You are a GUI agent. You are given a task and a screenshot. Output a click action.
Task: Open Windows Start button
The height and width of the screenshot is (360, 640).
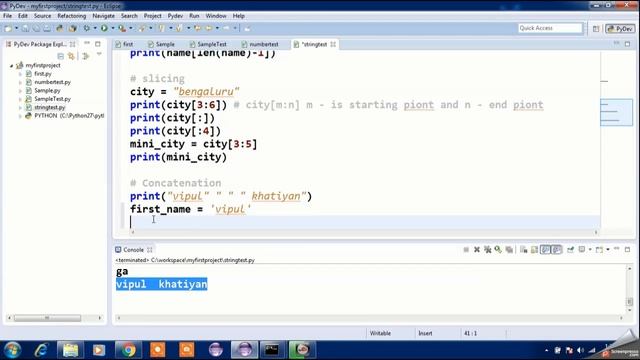click(12, 350)
